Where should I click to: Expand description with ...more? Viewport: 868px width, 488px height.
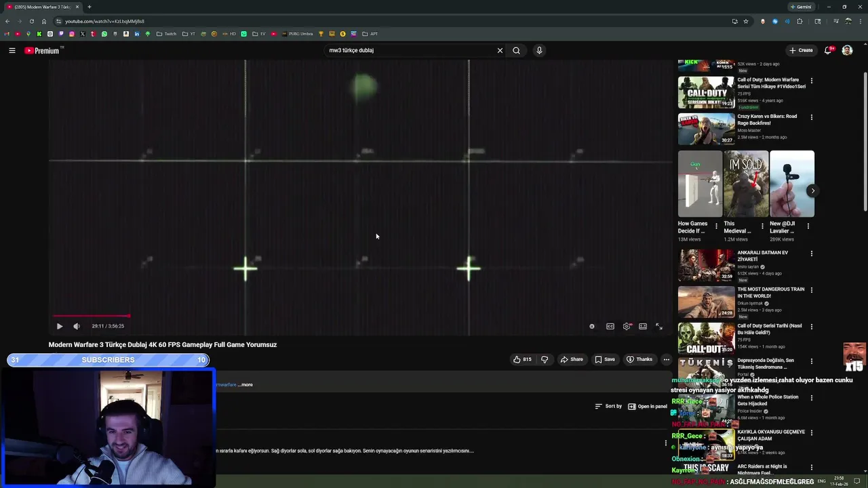point(245,384)
